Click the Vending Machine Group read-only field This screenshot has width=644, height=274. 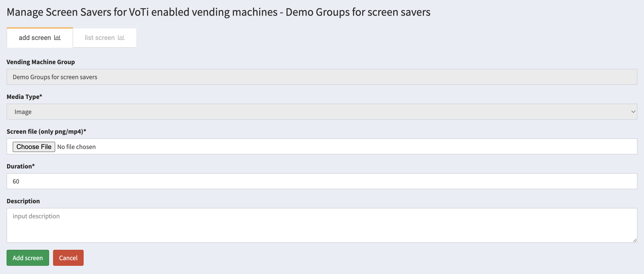coord(322,77)
